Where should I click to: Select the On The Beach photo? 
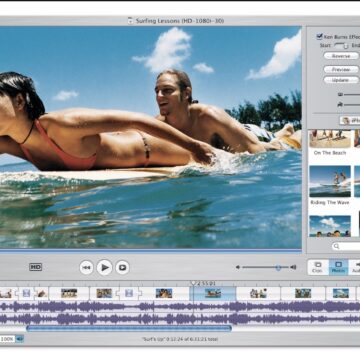(x=330, y=138)
